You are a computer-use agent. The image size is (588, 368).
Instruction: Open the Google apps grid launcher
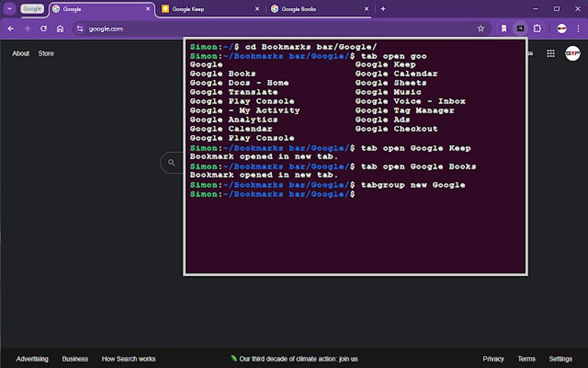pyautogui.click(x=551, y=53)
